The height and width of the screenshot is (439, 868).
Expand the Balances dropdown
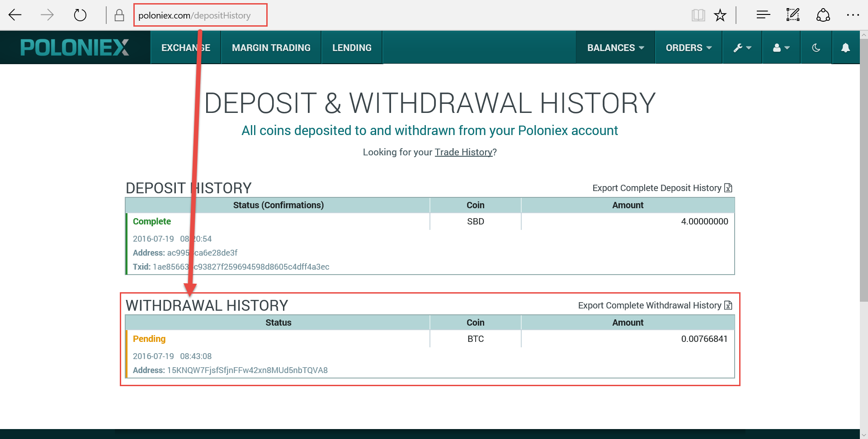(615, 47)
